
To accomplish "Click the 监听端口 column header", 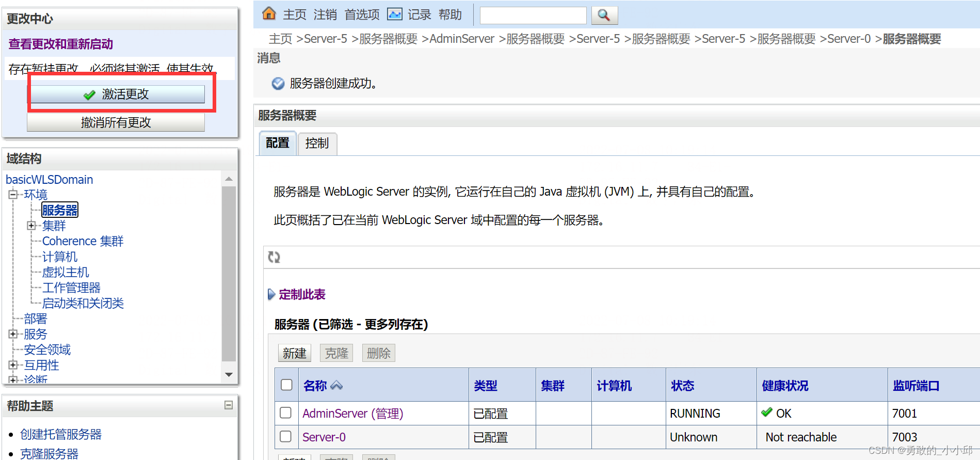I will [x=916, y=386].
